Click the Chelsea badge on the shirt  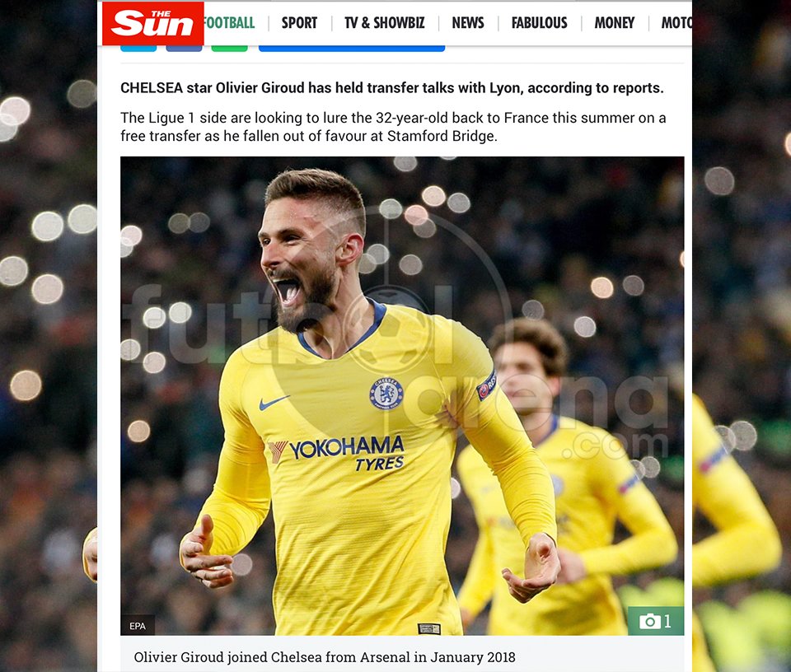point(386,393)
